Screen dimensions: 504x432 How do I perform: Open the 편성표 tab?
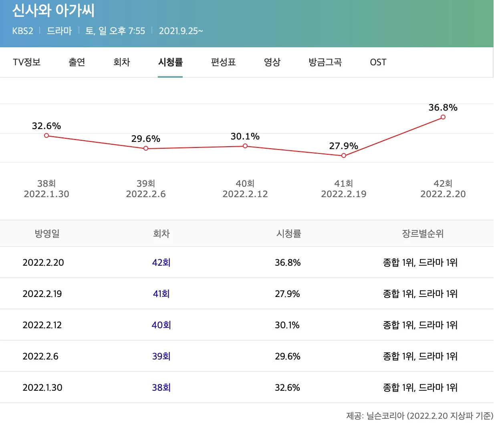coord(223,62)
